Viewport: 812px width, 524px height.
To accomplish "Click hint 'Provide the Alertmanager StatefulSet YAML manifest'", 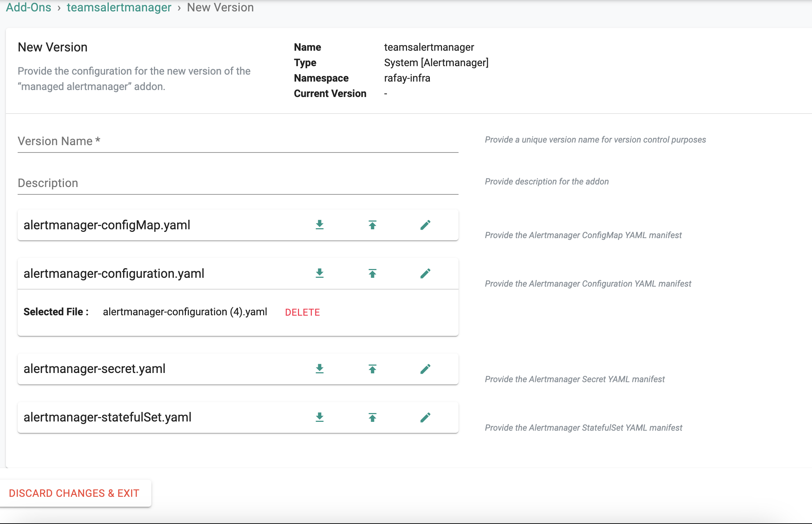I will click(583, 428).
